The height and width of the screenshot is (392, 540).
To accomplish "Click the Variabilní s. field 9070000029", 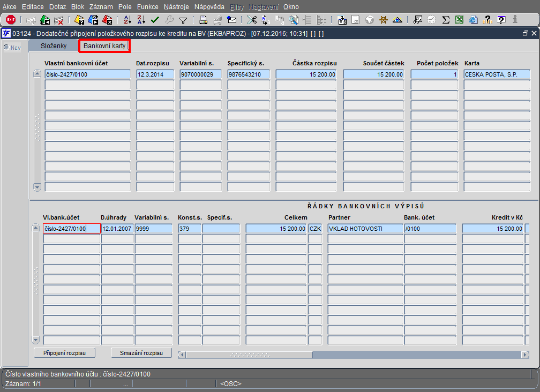I will (201, 74).
